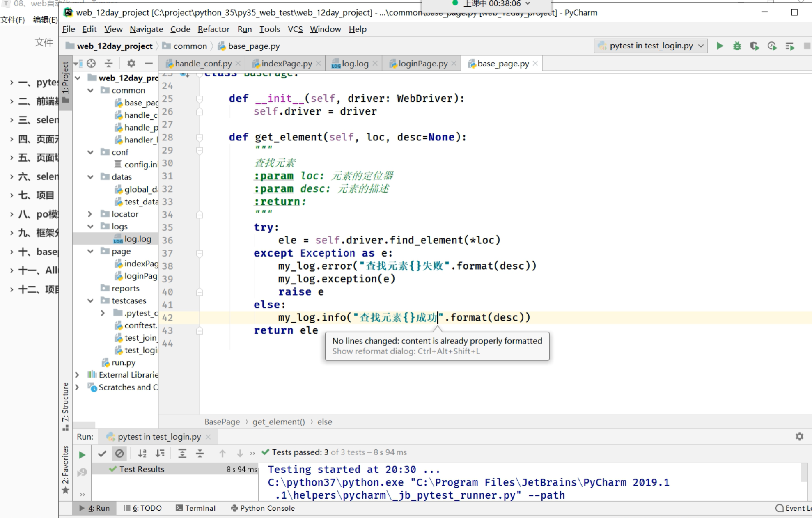The height and width of the screenshot is (518, 812).
Task: Select run.py in project tree
Action: [x=123, y=362]
